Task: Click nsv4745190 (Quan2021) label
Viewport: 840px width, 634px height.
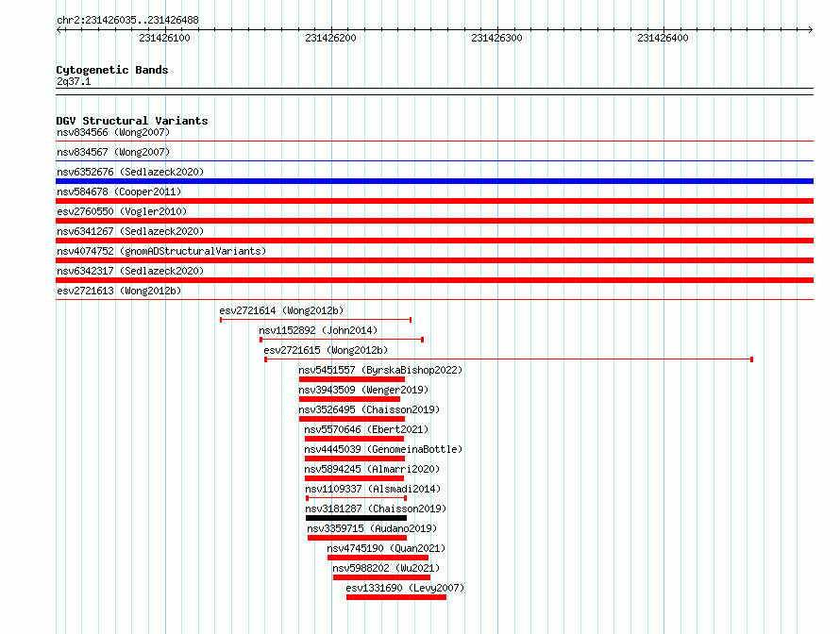Action: click(386, 548)
